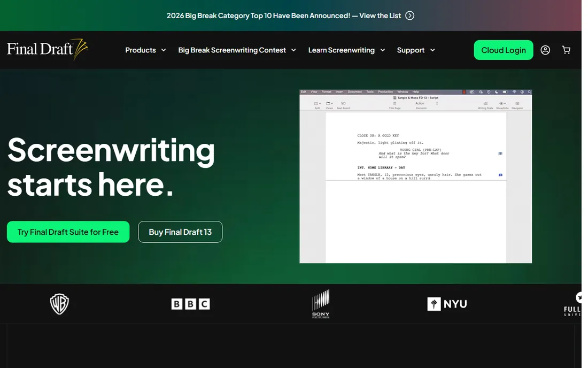Open the Insert menu in the app preview
This screenshot has width=588, height=368.
tap(339, 92)
